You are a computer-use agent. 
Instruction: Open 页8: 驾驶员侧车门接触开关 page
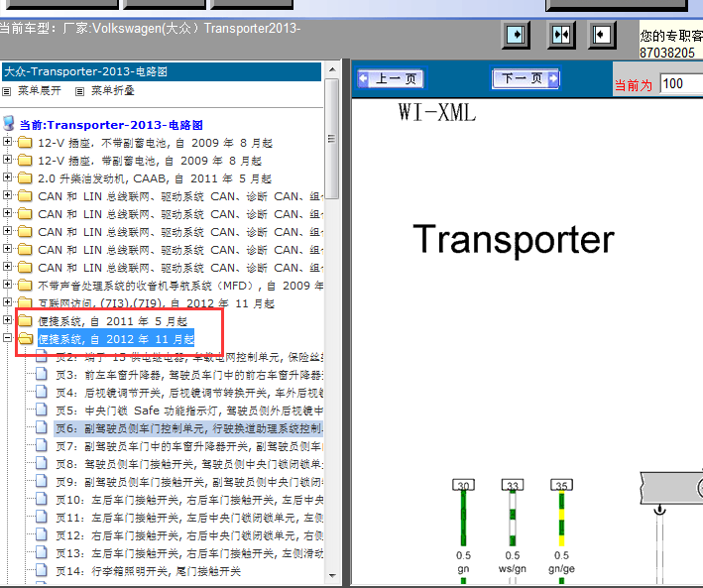coord(189,464)
